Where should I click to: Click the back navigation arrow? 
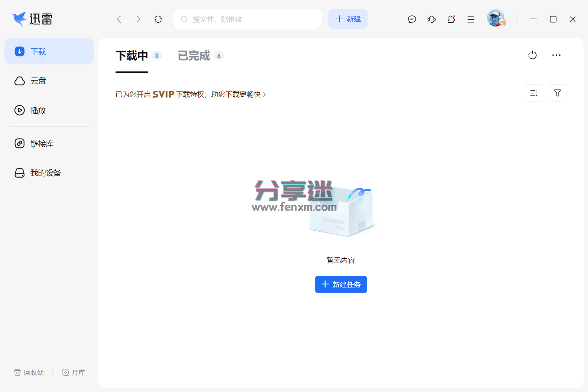pyautogui.click(x=119, y=19)
